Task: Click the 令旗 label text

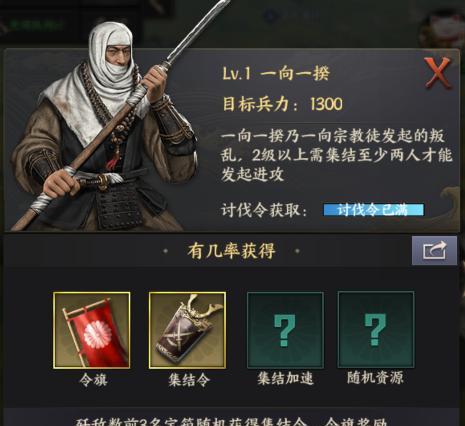Action: (93, 380)
